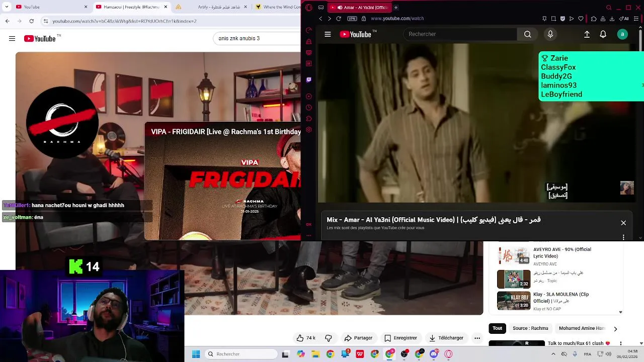Open YouTube hamburger guide menu in Opera window

328,34
